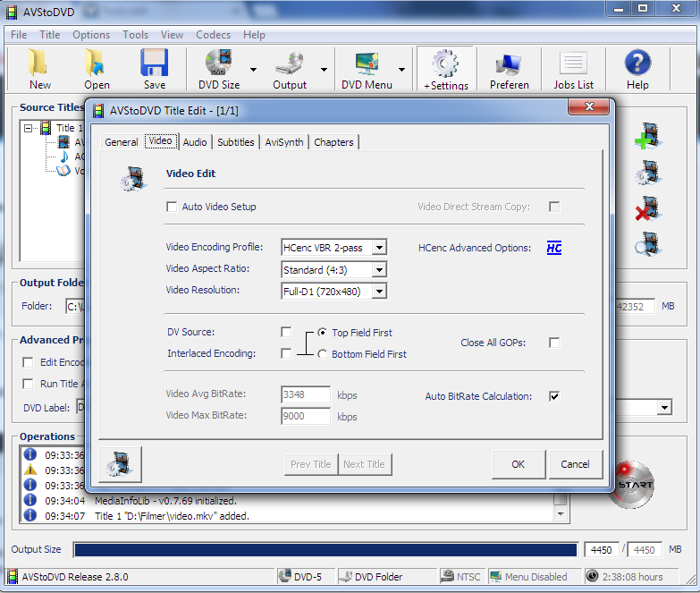Open the Codecs menu
The image size is (700, 593).
click(214, 35)
